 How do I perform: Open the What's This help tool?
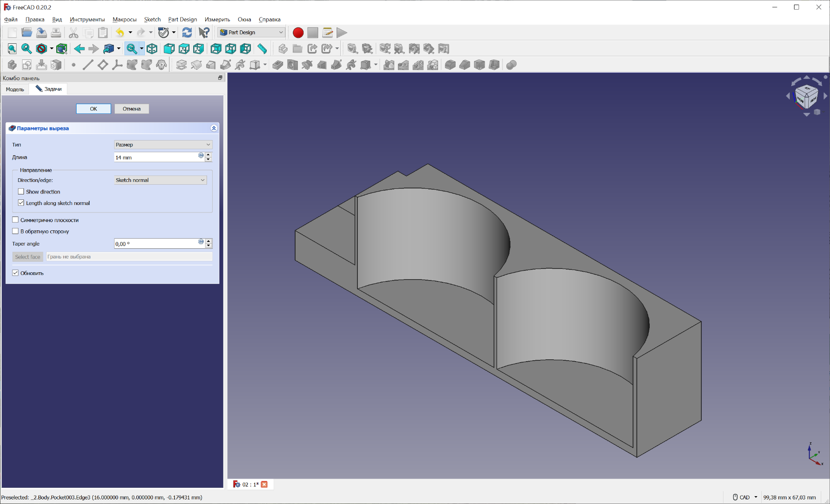(x=204, y=33)
